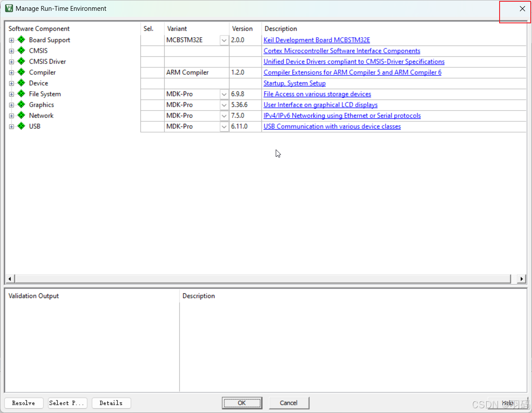Click the Help button

click(508, 403)
